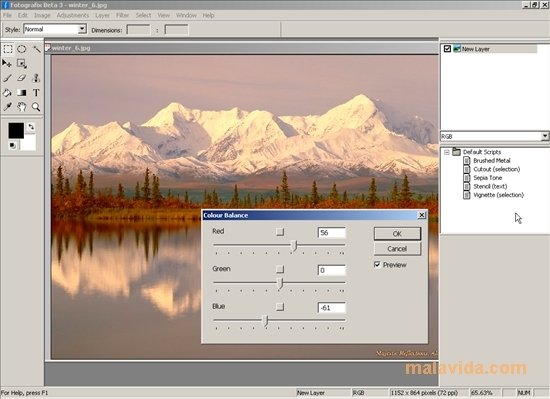Screen dimensions: 550x399
Task: Select the Stencil (text) script
Action: pyautogui.click(x=490, y=187)
